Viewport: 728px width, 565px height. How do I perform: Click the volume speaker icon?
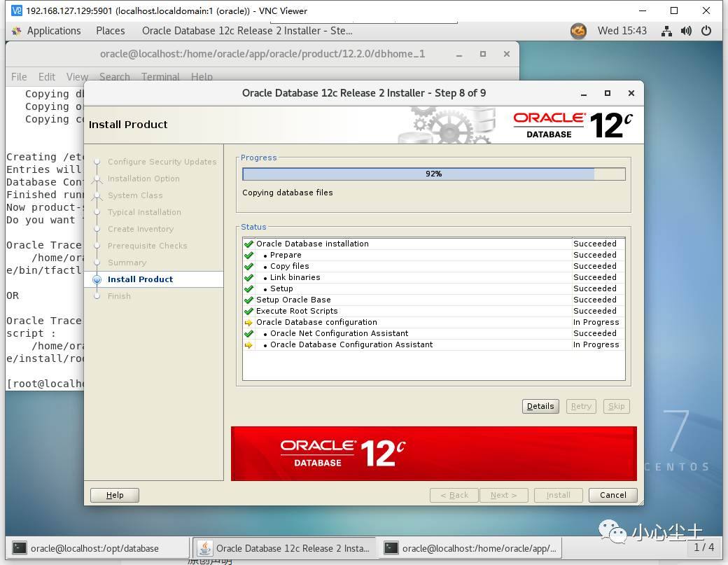pyautogui.click(x=686, y=31)
